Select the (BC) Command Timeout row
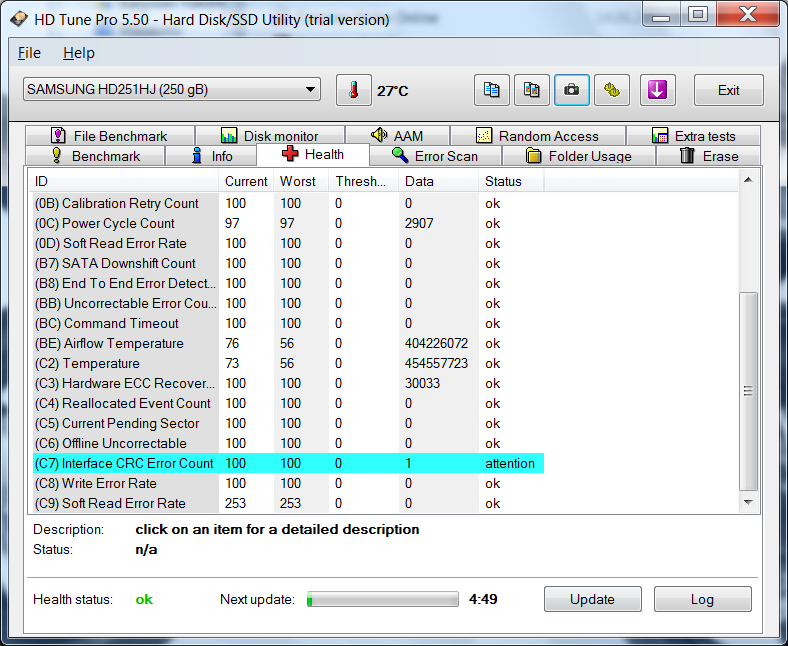This screenshot has width=788, height=646. point(288,323)
